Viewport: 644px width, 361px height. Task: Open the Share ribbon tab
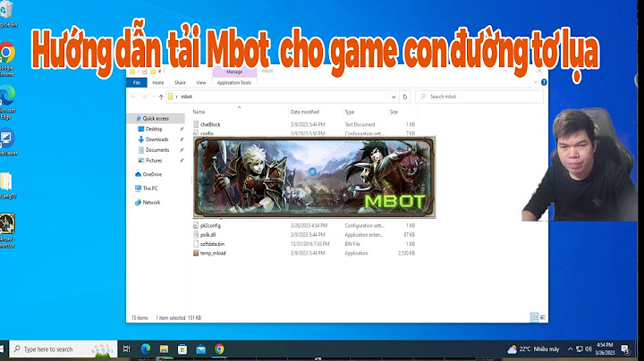click(x=180, y=82)
